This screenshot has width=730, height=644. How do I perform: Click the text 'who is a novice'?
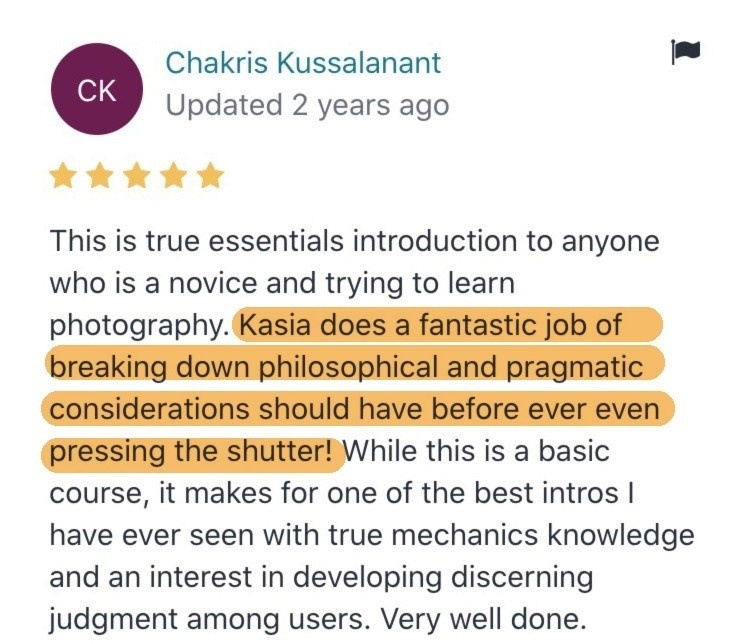(154, 283)
